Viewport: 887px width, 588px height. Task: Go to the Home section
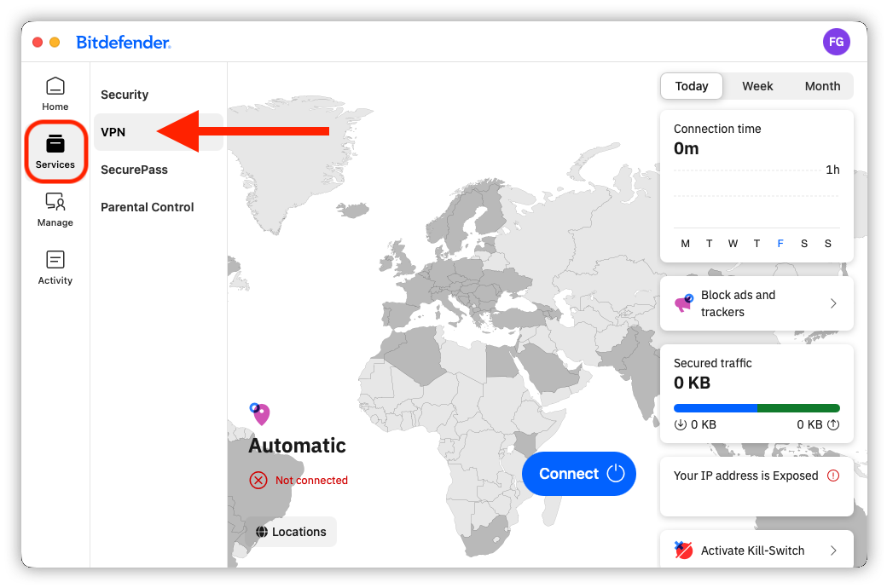click(x=55, y=94)
